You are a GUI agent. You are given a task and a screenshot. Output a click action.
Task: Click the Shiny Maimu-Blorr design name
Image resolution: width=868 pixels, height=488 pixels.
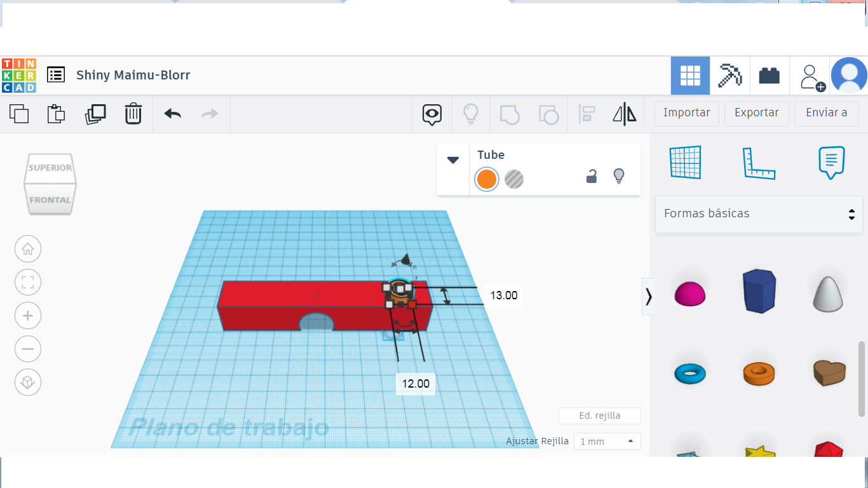133,75
